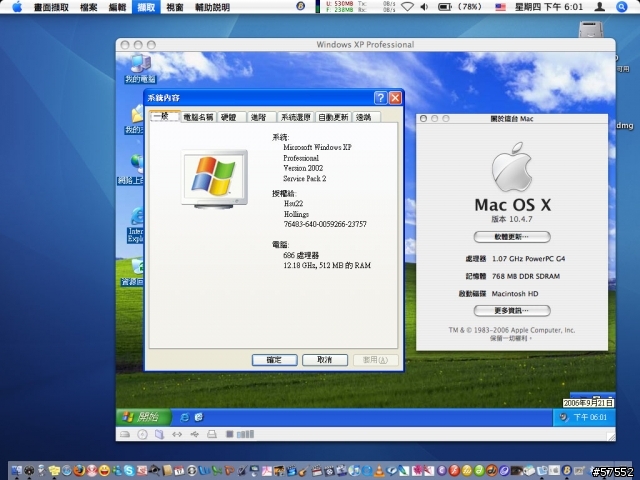Open the 視窗 menu
Image resolution: width=640 pixels, height=480 pixels.
pyautogui.click(x=175, y=7)
